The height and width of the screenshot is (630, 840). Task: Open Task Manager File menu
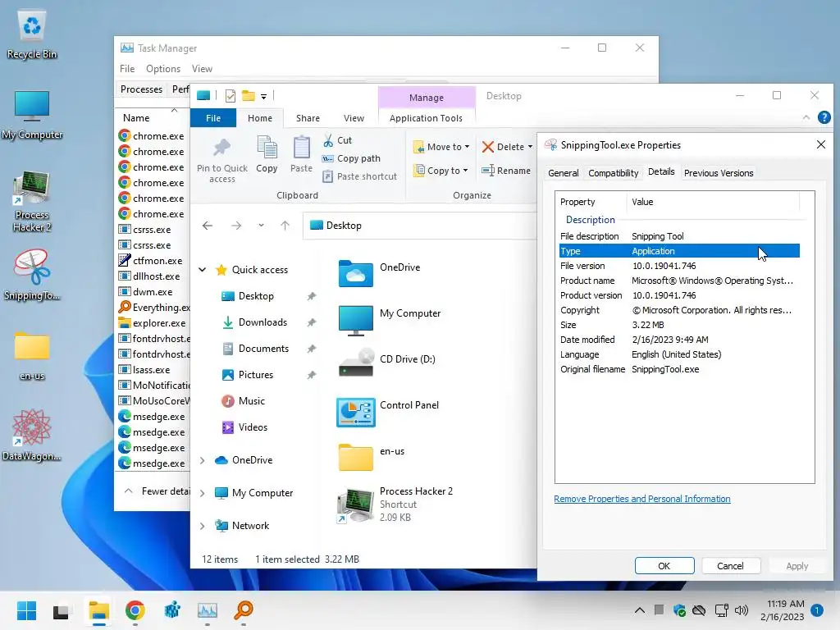[127, 69]
